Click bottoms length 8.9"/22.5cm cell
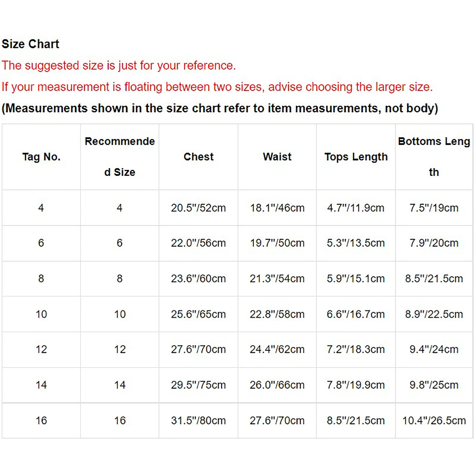The width and height of the screenshot is (476, 476). [434, 314]
